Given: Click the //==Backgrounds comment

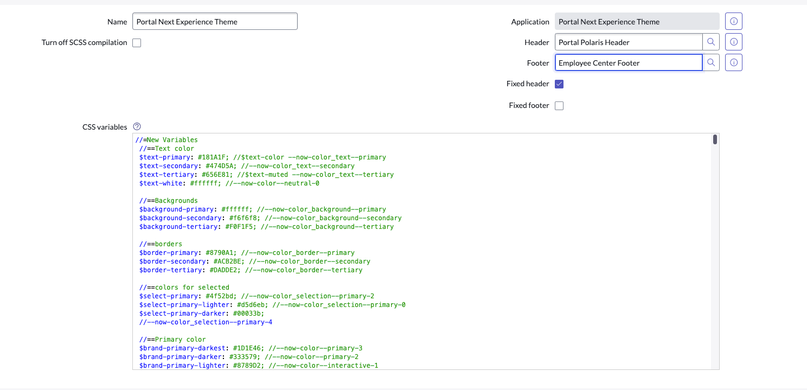Looking at the screenshot, I should [x=168, y=200].
